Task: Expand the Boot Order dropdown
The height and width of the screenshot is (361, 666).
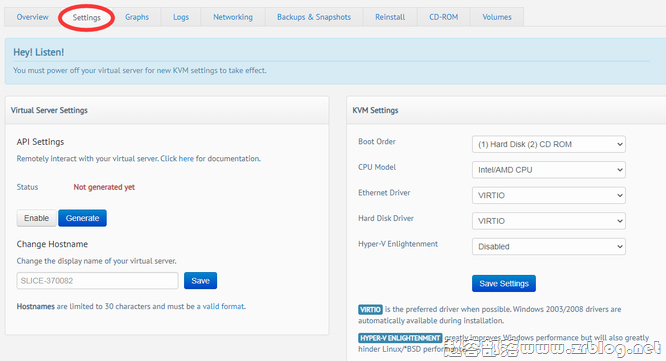Action: 548,144
